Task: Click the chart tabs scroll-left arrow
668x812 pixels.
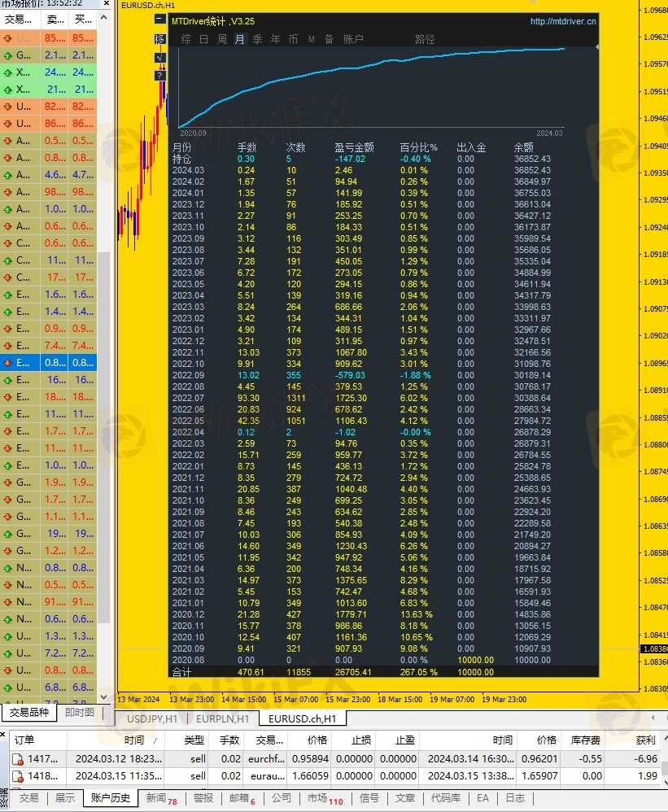Action: (x=653, y=718)
